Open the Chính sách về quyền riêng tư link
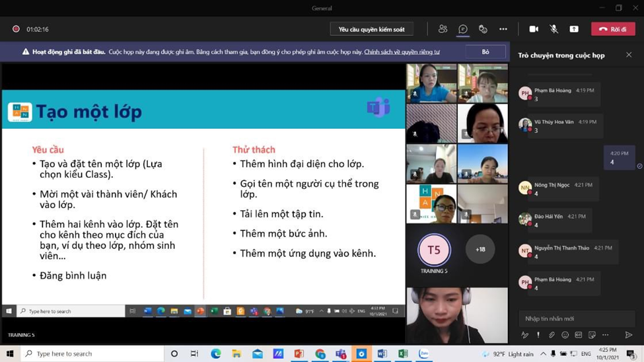644x362 pixels. point(402,52)
